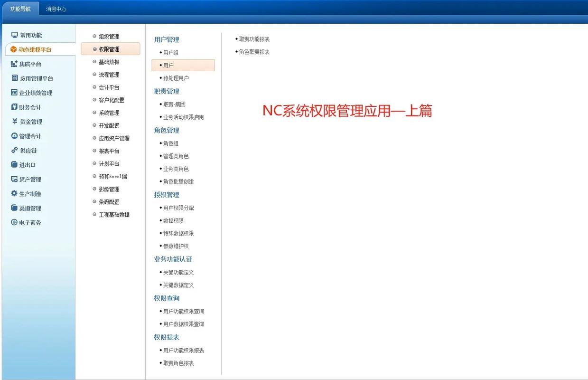The width and height of the screenshot is (588, 380).
Task: Open the 应用资产管理 module
Action: pos(114,138)
